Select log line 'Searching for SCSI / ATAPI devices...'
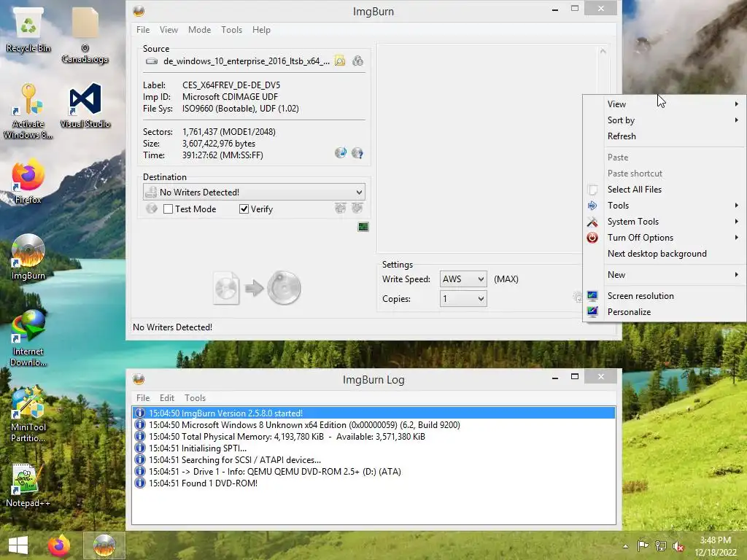This screenshot has height=560, width=747. 373,459
